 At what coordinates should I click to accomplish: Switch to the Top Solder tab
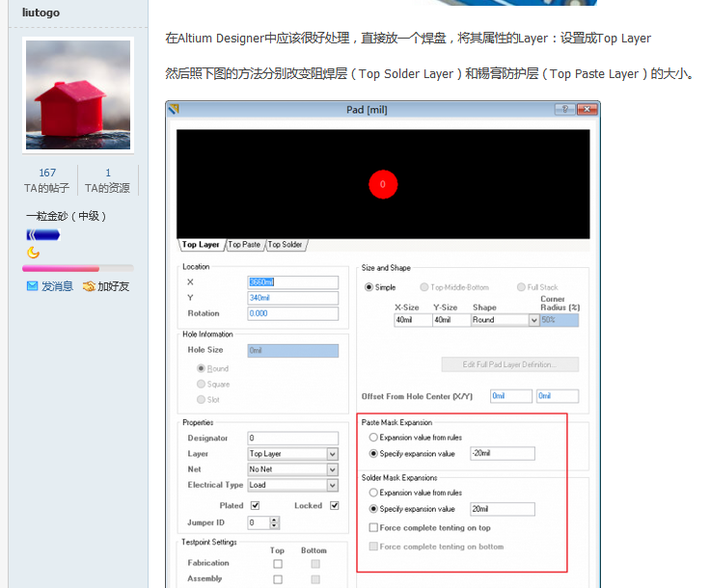pos(285,245)
